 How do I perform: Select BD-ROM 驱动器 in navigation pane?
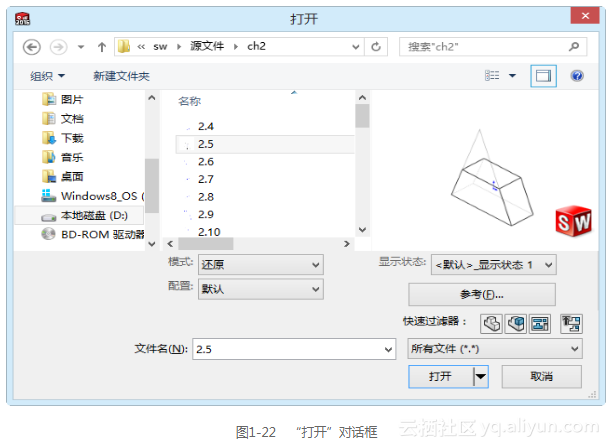coord(93,234)
